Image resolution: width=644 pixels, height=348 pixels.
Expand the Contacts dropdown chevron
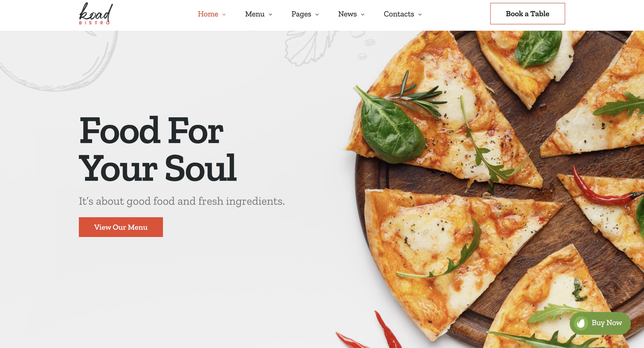pos(420,14)
